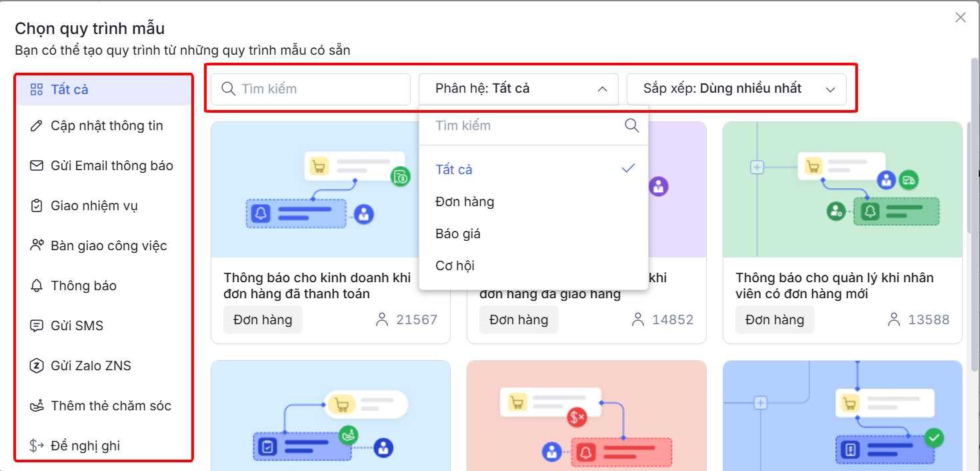
Task: Pick Cơ hội from the module options
Action: coord(455,266)
